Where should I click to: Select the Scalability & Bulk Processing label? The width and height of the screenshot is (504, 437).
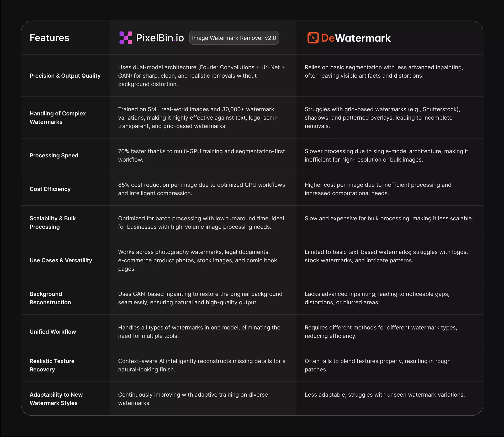pyautogui.click(x=52, y=222)
